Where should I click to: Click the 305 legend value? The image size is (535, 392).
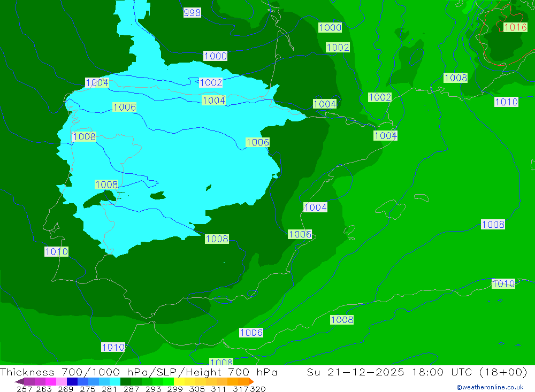coord(197,389)
